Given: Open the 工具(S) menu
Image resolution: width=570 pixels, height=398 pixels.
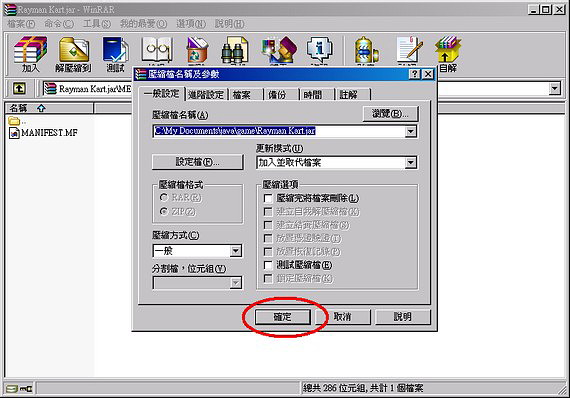Looking at the screenshot, I should [97, 24].
